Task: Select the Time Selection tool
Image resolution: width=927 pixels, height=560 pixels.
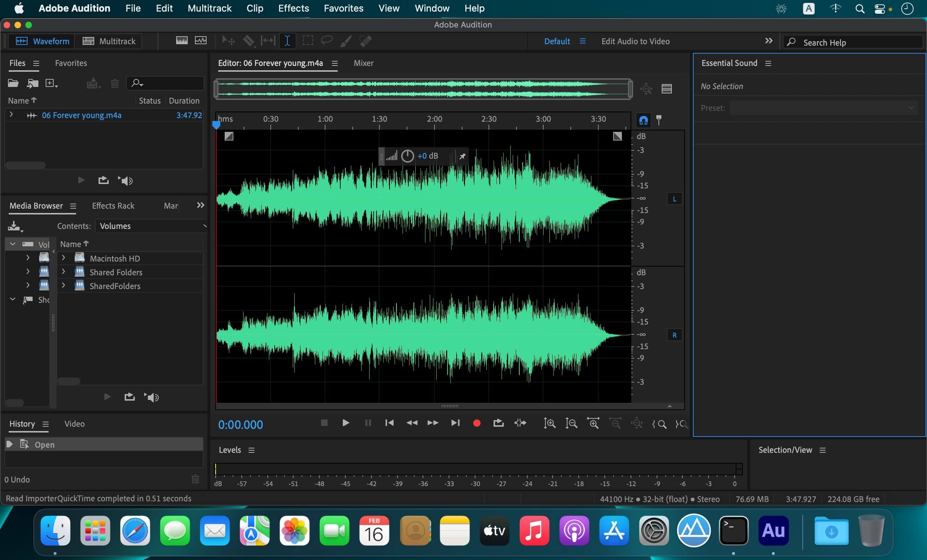Action: [x=287, y=41]
